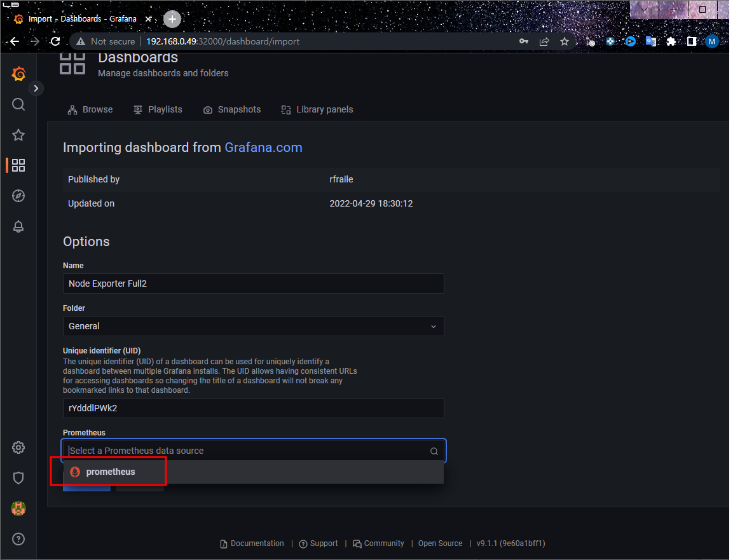Click the v9.1.1 version footer link
The width and height of the screenshot is (747, 560).
coord(511,543)
